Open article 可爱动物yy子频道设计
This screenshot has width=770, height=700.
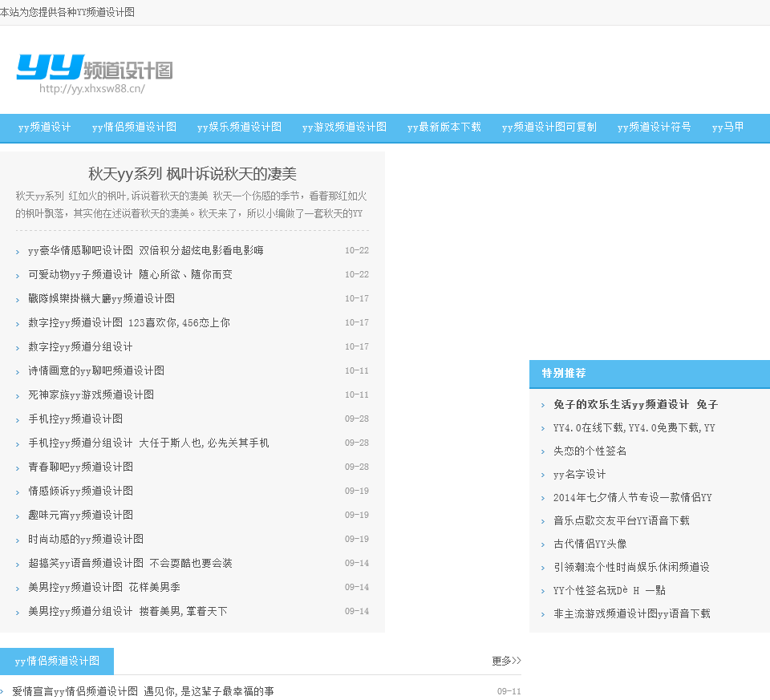pos(130,274)
